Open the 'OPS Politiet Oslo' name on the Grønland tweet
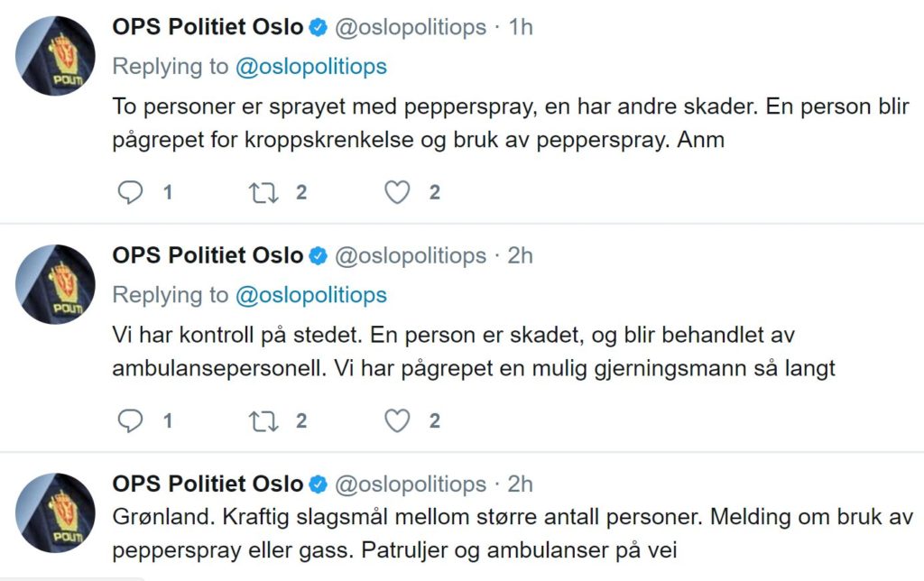Image resolution: width=924 pixels, height=581 pixels. point(208,484)
